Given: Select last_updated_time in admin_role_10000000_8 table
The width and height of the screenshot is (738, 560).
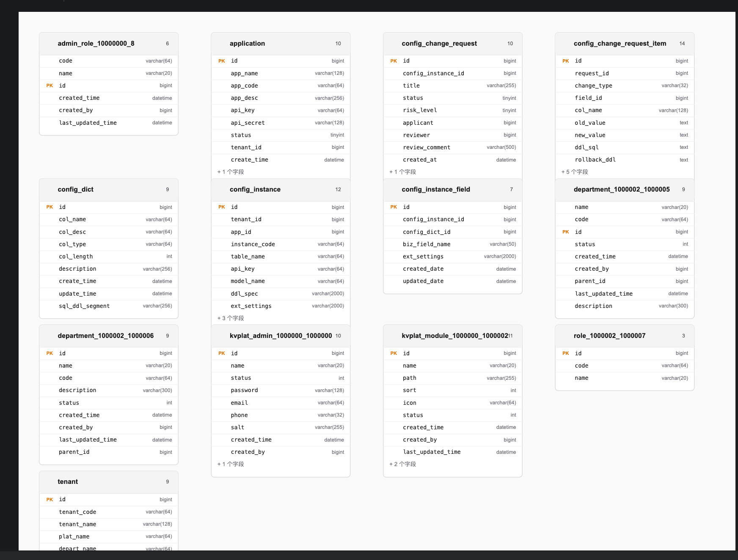Looking at the screenshot, I should (109, 123).
